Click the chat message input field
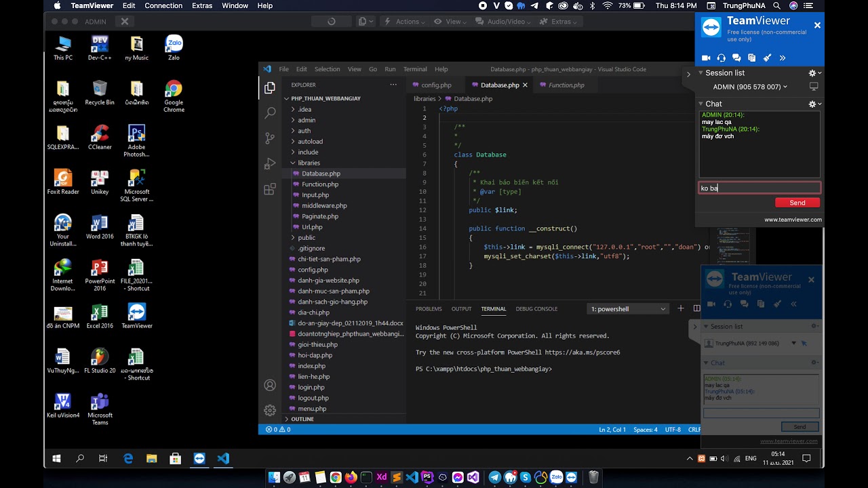Image resolution: width=868 pixels, height=488 pixels. tap(759, 188)
